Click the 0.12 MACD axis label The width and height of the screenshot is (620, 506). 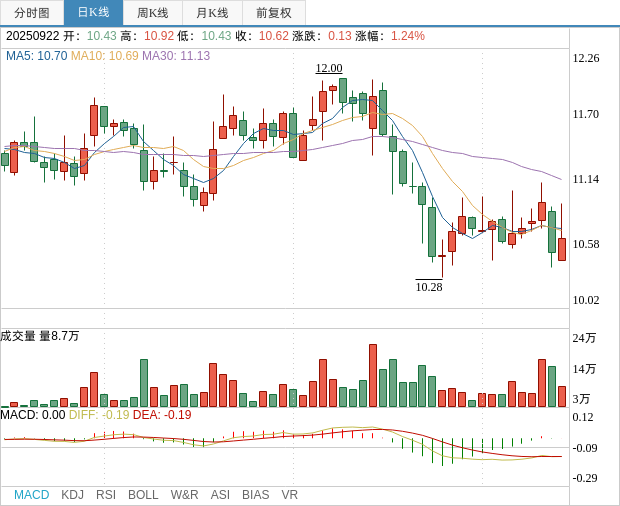coord(583,417)
